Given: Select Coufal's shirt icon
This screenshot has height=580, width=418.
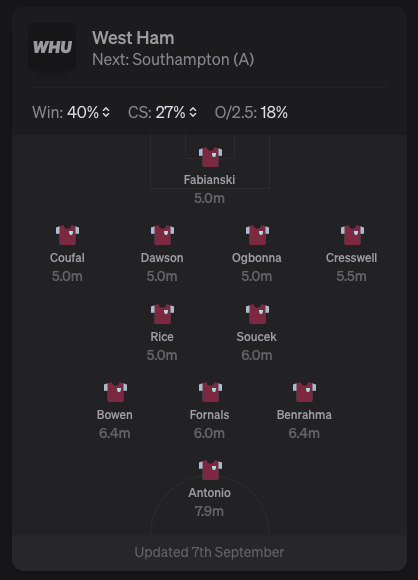Looking at the screenshot, I should [x=67, y=235].
